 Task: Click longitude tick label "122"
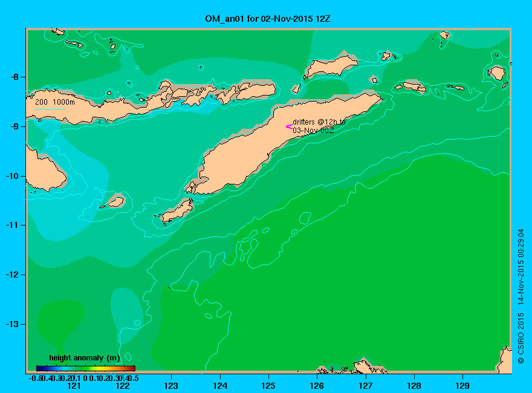[x=123, y=386]
